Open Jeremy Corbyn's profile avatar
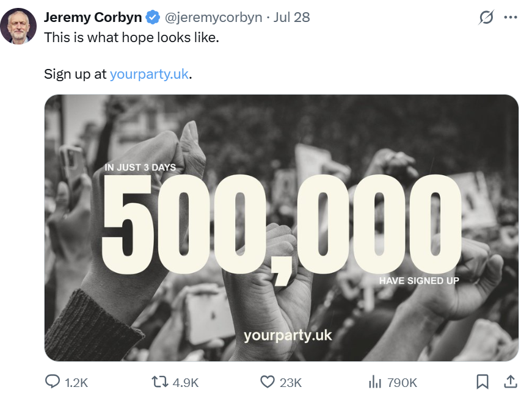Viewport: 532px width, 401px height. click(18, 26)
